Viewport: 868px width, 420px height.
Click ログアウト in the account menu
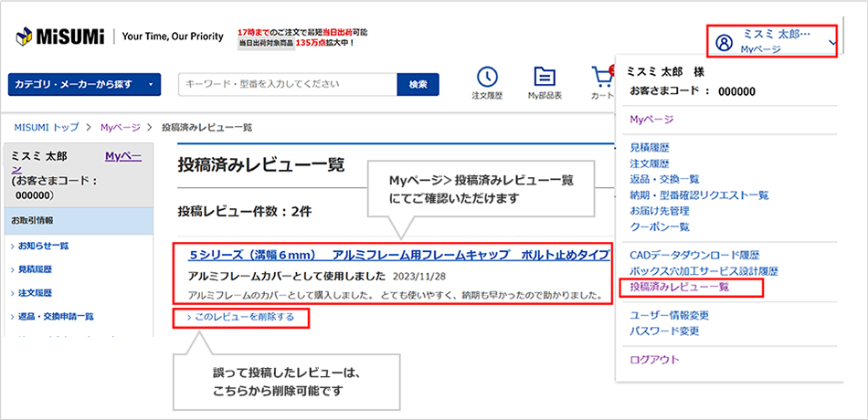(654, 360)
